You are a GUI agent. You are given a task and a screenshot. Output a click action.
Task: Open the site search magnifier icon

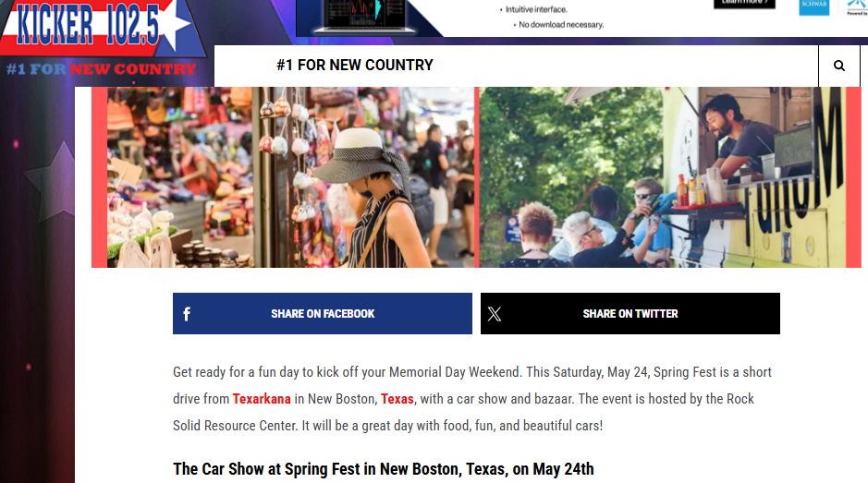coord(839,66)
